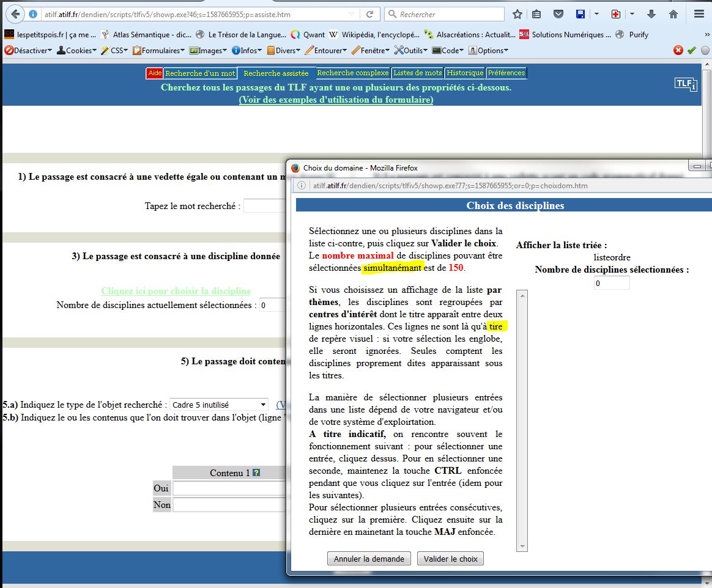Open the 'Listes de mots' tab

tap(417, 73)
